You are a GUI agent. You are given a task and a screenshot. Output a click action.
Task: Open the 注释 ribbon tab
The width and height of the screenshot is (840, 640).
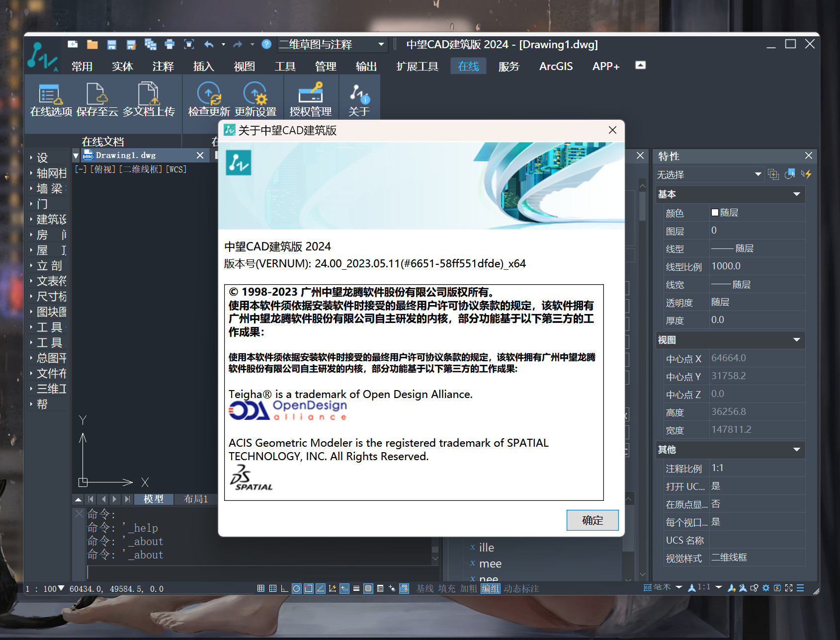coord(163,66)
